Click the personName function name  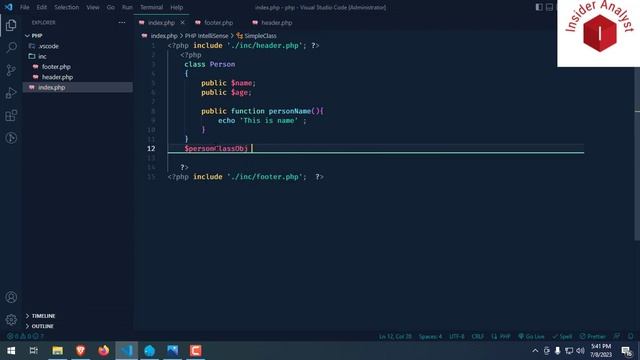[289, 111]
